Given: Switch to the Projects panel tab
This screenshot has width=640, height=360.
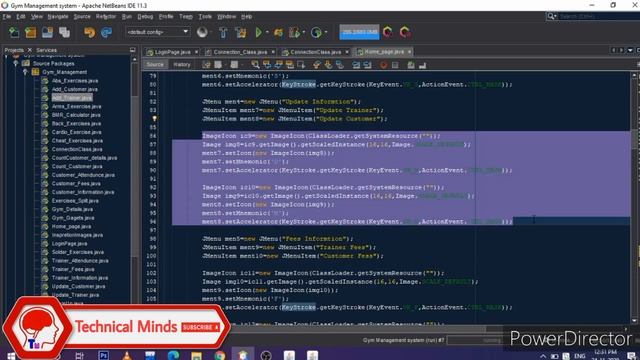Looking at the screenshot, I should pyautogui.click(x=14, y=50).
